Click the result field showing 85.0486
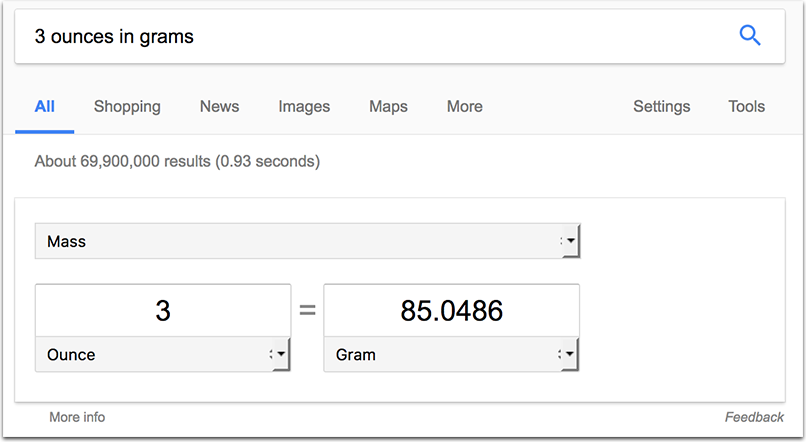 pos(451,310)
